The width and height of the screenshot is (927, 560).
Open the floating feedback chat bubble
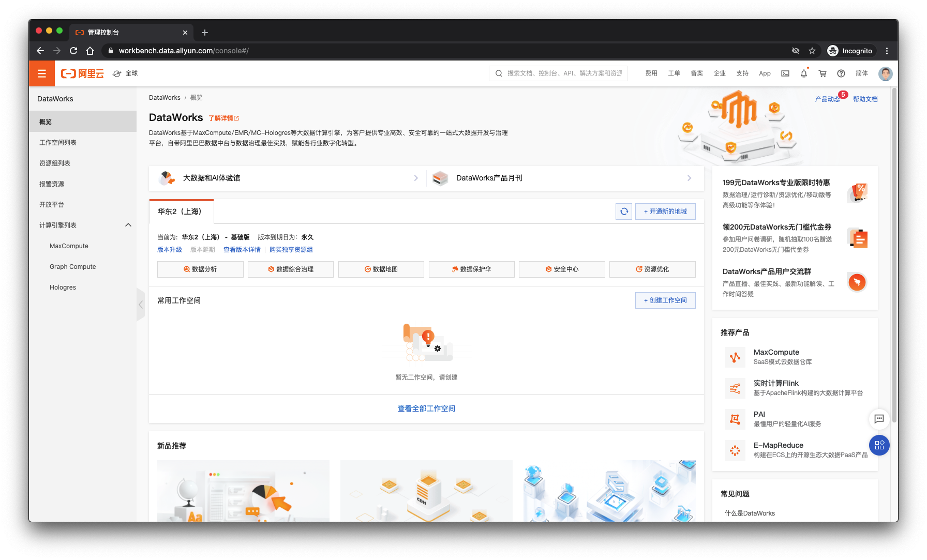click(x=879, y=419)
